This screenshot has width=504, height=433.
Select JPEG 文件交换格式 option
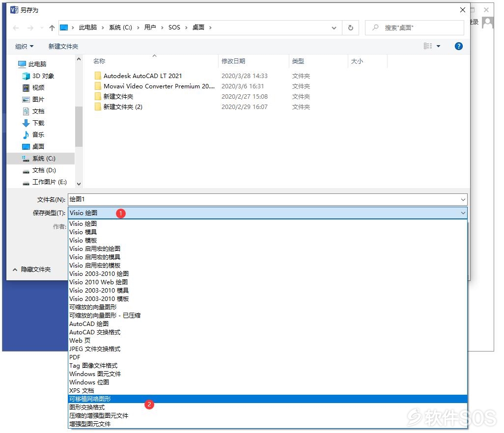click(267, 349)
